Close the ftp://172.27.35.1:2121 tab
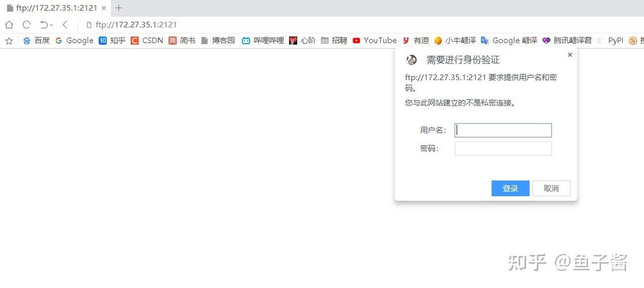This screenshot has height=288, width=644. [x=103, y=8]
